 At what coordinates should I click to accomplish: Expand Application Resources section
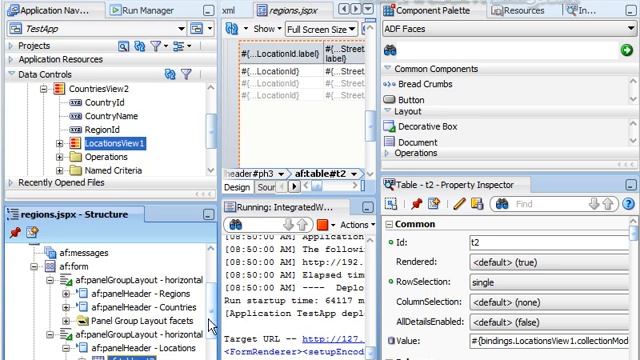click(11, 60)
